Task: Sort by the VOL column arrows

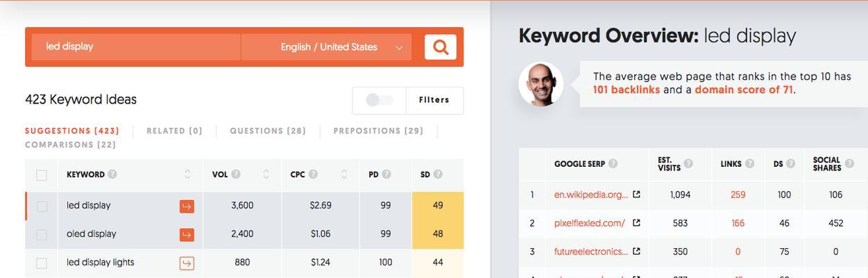Action: [x=266, y=174]
